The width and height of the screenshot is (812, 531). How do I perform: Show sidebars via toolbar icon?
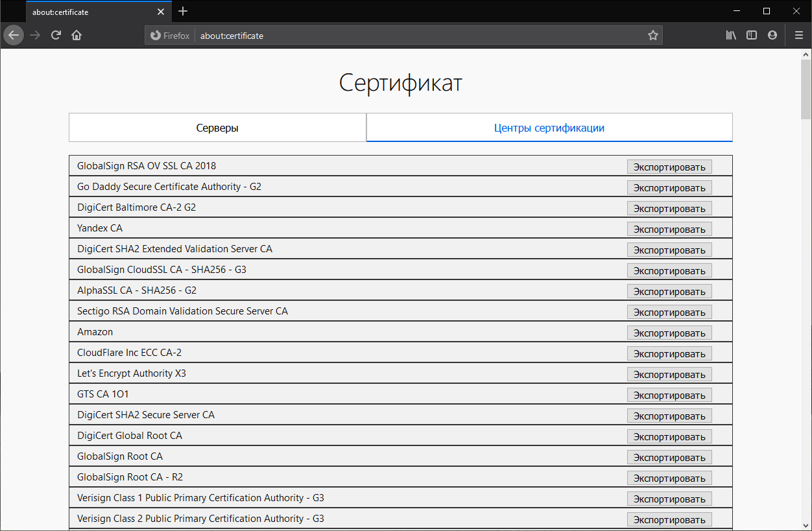752,35
